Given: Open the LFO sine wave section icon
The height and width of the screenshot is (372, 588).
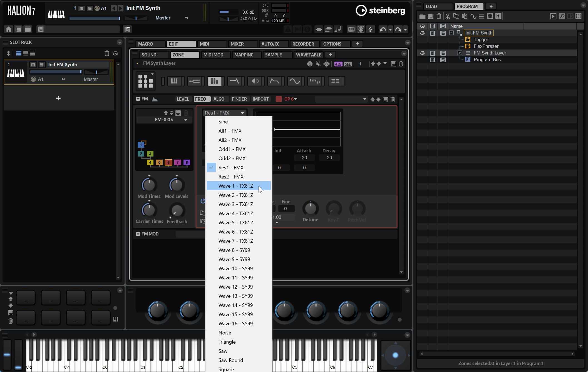Looking at the screenshot, I should pyautogui.click(x=294, y=81).
